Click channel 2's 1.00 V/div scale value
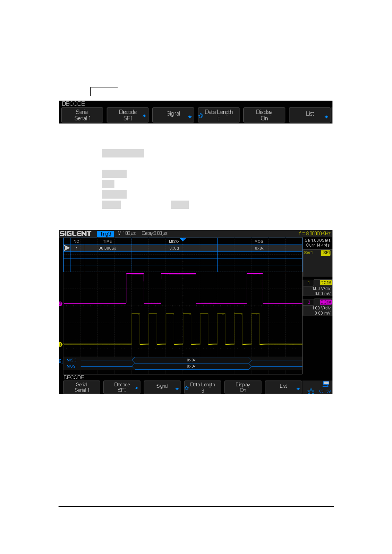Screen dimensions: 392x554 click(321, 308)
